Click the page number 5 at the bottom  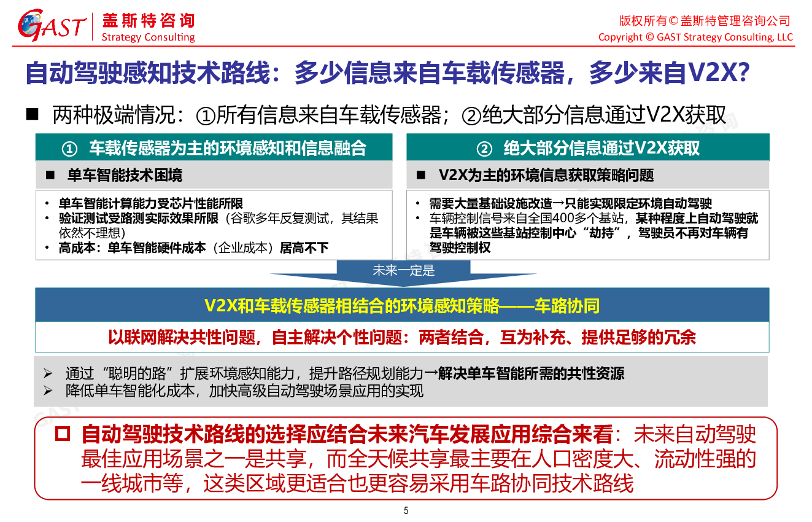406,511
